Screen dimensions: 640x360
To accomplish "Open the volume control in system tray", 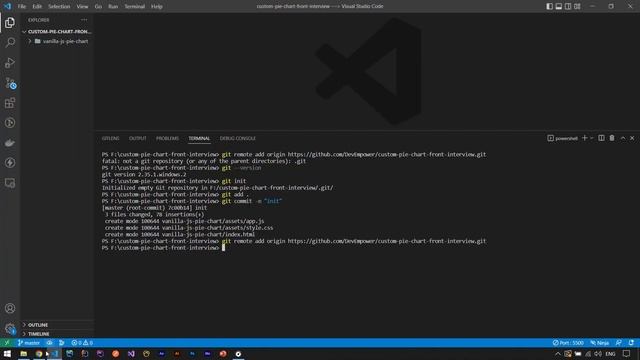I will (598, 354).
